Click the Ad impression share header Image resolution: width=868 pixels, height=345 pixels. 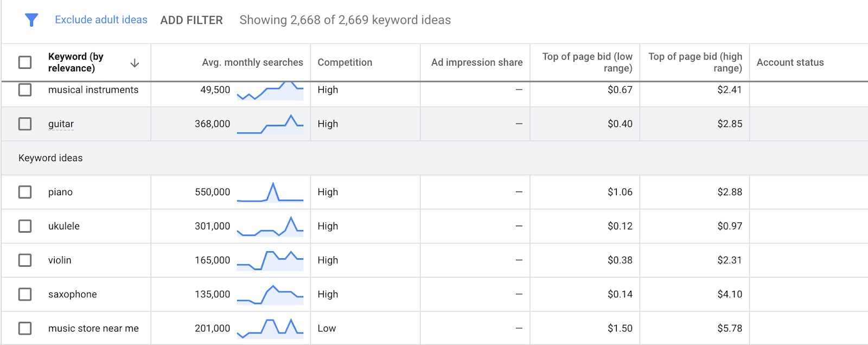pos(477,62)
